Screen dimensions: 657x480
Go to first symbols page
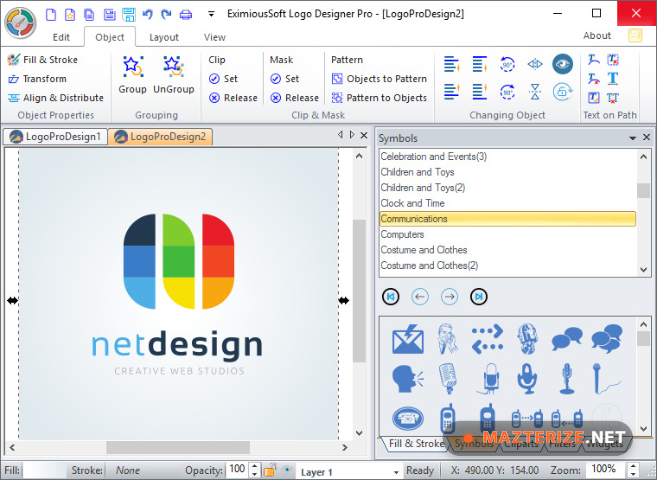[x=391, y=297]
